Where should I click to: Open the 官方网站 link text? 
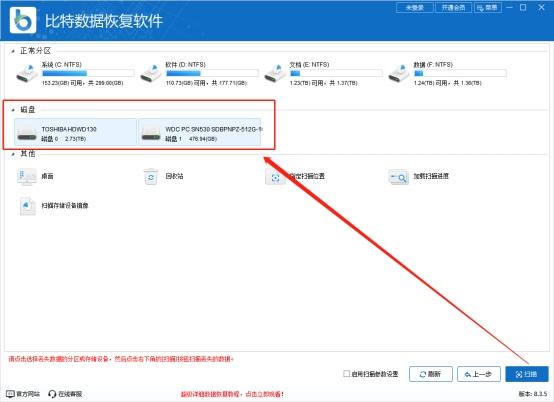click(28, 394)
